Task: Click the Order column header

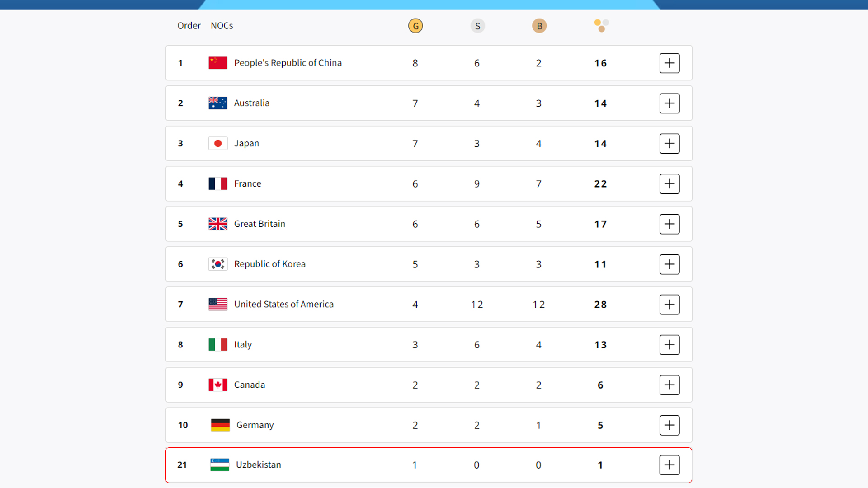Action: [189, 26]
